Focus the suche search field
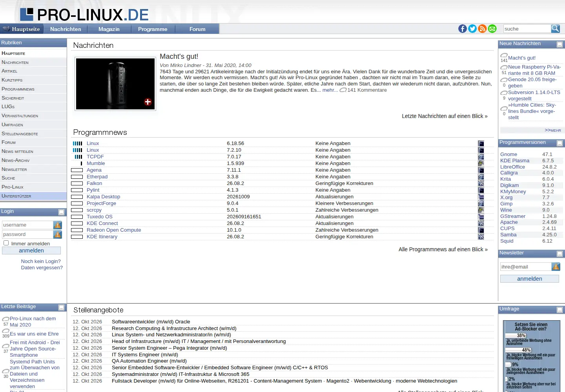 pos(527,29)
